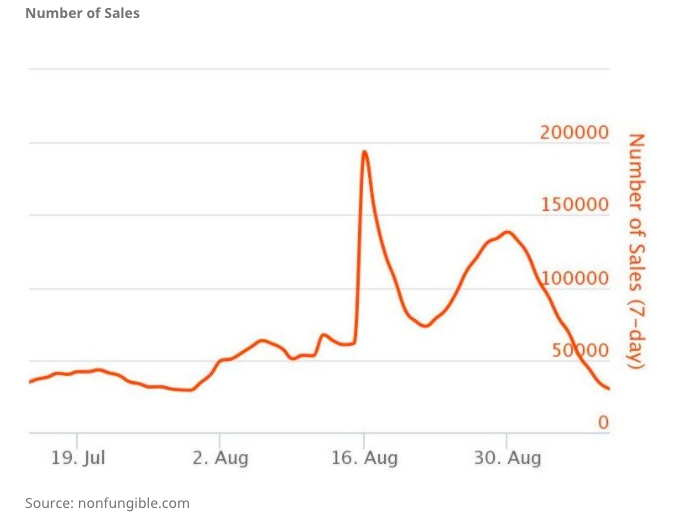Screen dimensions: 673x525
Task: Click the second peak near 30 Aug
Action: 507,232
